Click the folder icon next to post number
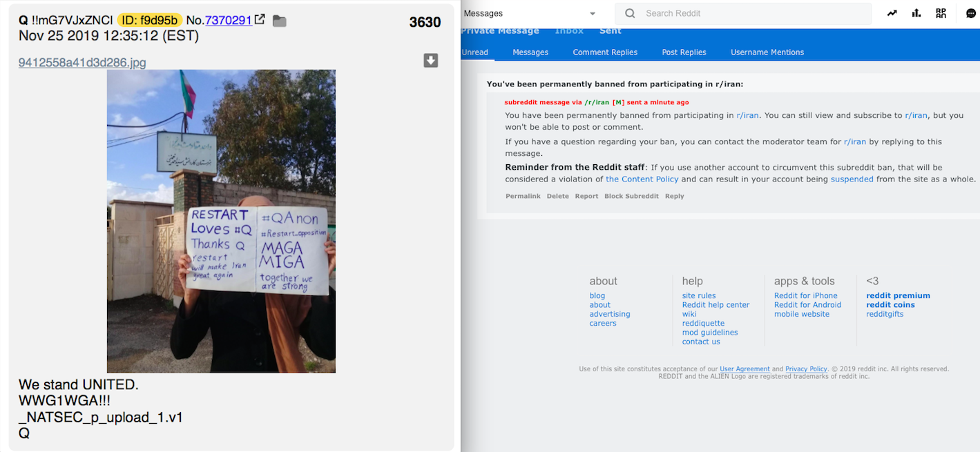 [x=279, y=21]
